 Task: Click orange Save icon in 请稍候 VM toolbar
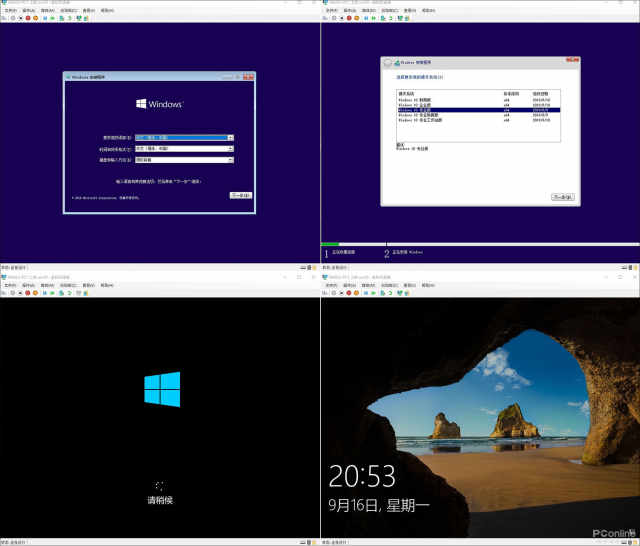36,293
